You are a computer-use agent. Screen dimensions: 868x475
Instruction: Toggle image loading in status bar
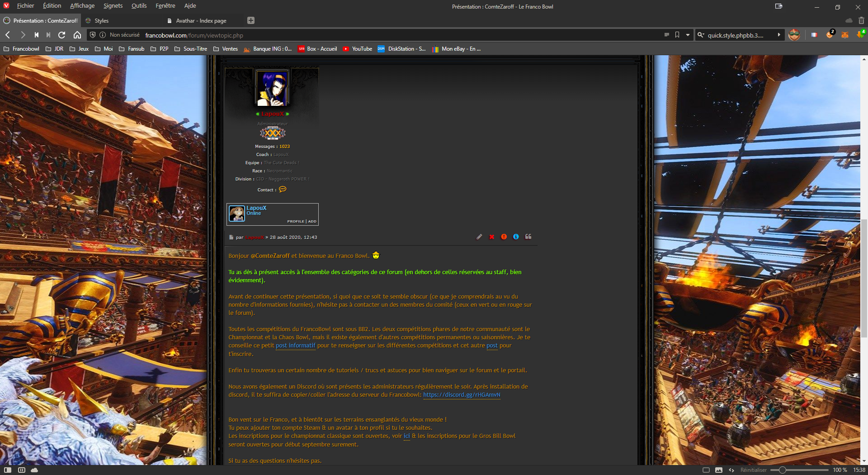coord(719,470)
